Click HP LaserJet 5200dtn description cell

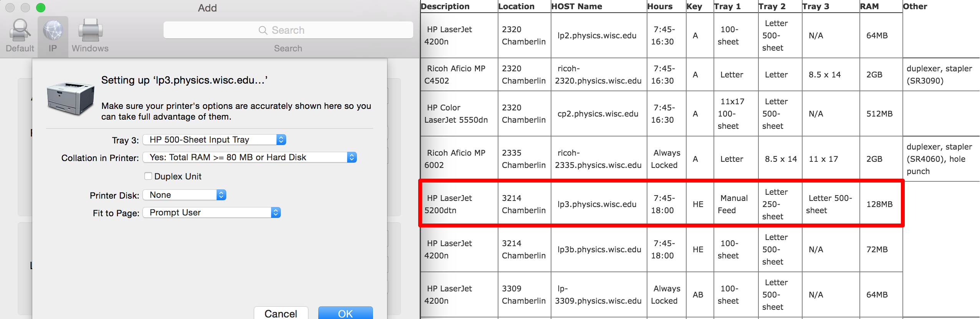coord(459,204)
